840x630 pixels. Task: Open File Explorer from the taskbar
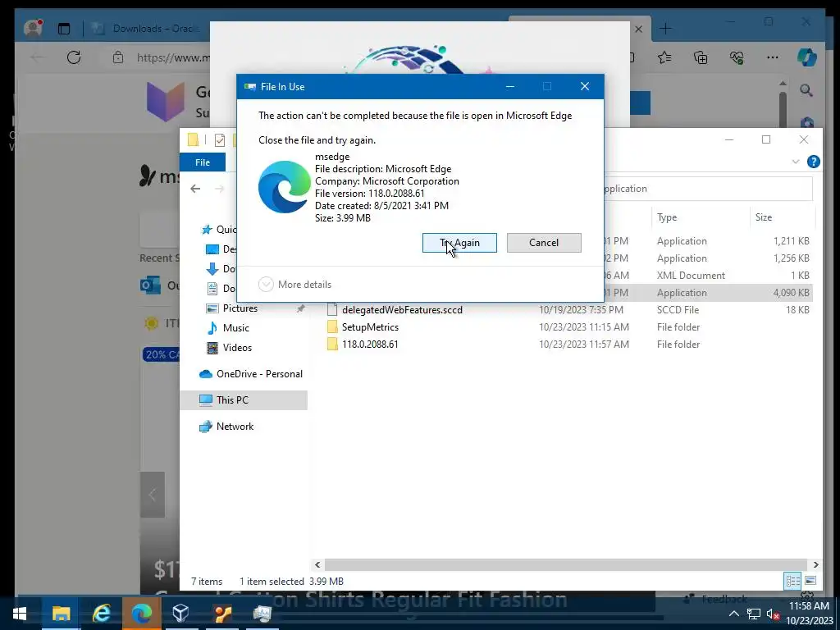61,614
